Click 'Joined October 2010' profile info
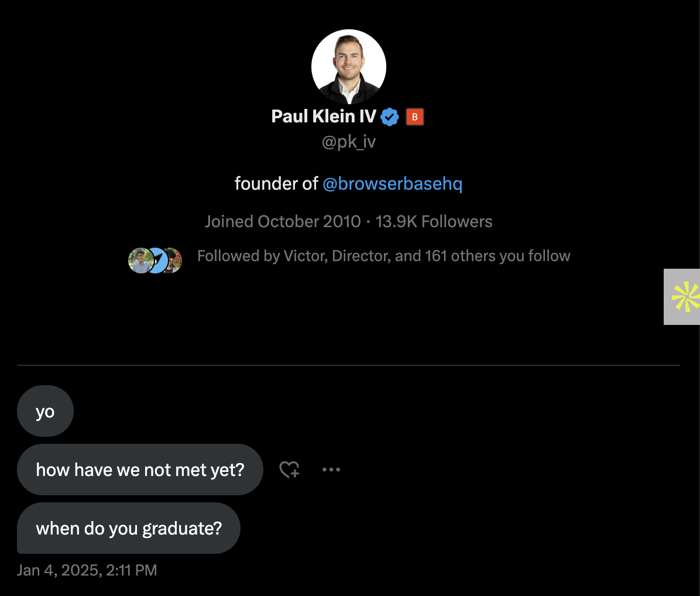The height and width of the screenshot is (596, 700). coord(282,221)
